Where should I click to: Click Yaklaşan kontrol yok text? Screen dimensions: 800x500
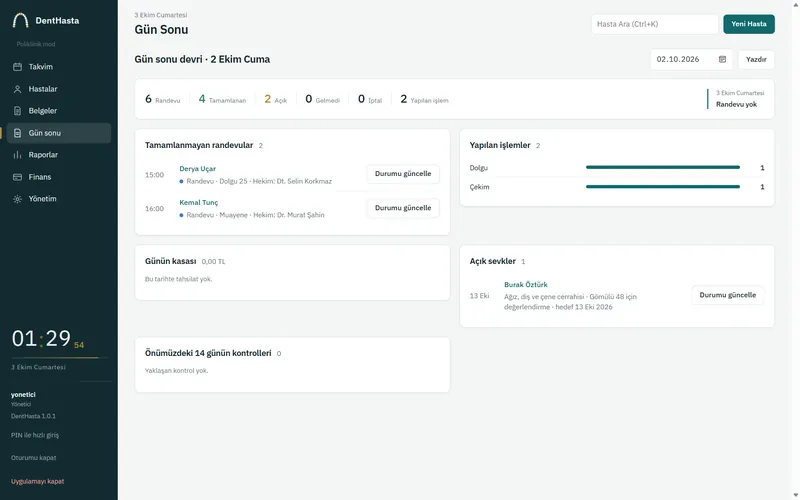177,371
